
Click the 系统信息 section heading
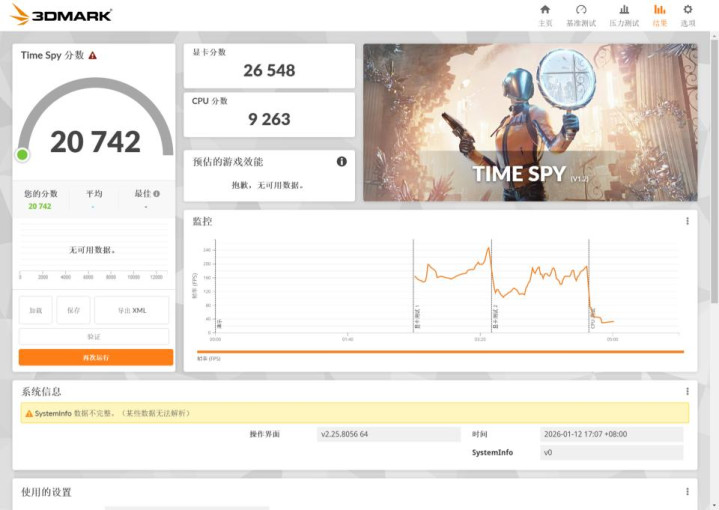pyautogui.click(x=41, y=392)
